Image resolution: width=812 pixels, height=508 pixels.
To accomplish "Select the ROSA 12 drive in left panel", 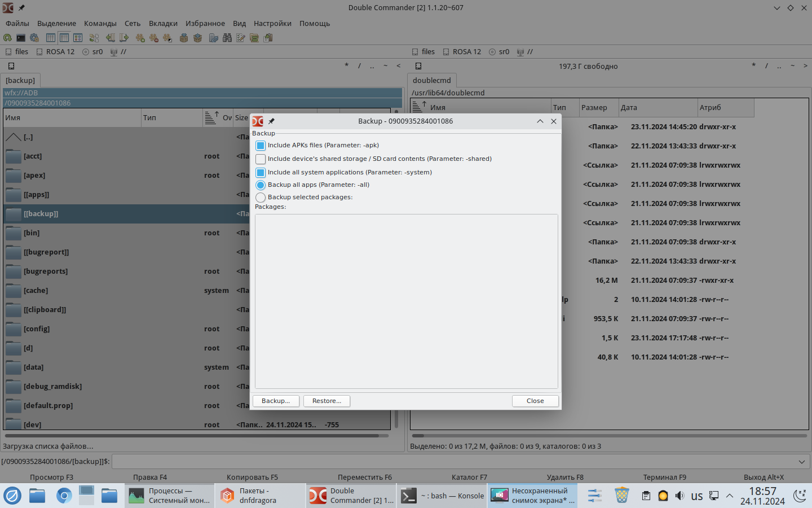I will [x=55, y=52].
